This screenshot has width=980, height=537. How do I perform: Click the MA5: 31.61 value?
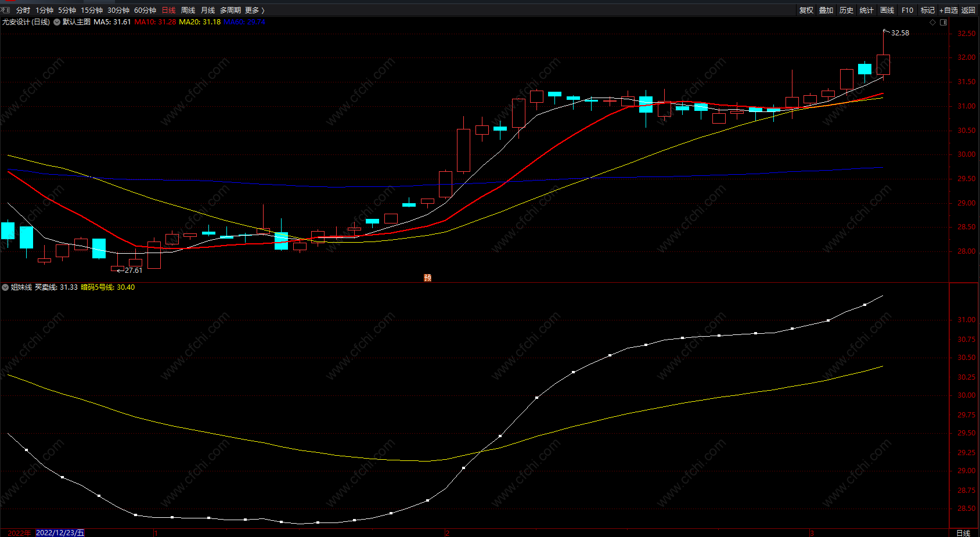coord(112,22)
